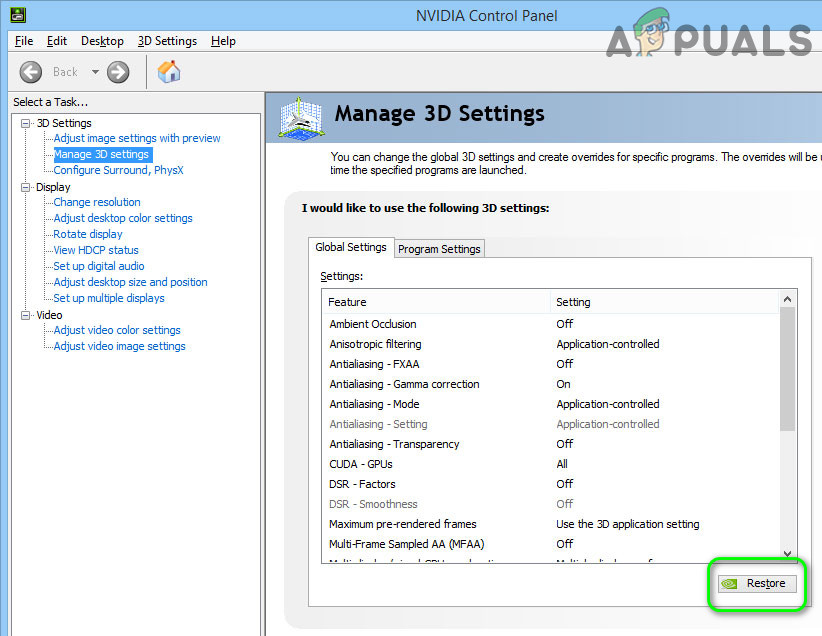Click the NVIDIA Control Panel title bar icon
Viewport: 822px width, 636px height.
coord(18,15)
